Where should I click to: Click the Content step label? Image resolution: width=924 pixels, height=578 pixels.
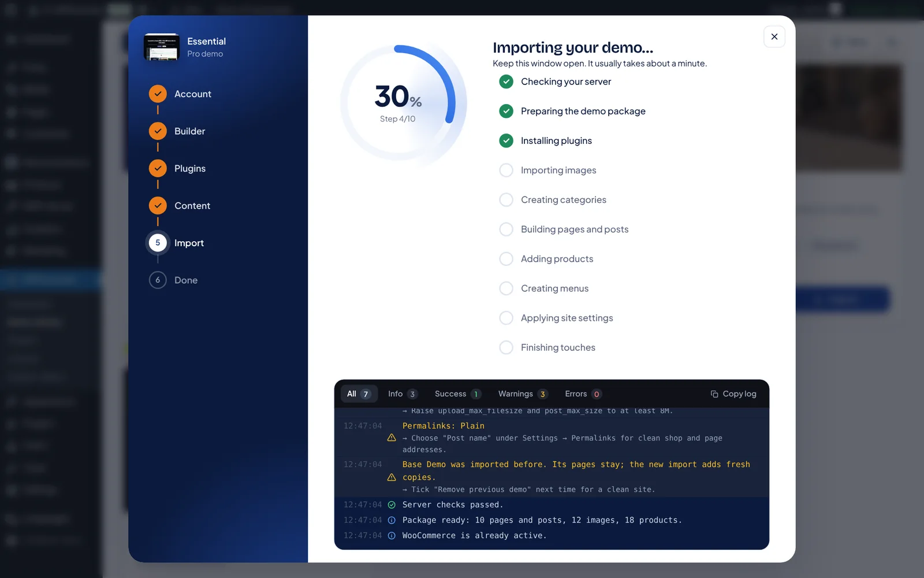pos(192,206)
